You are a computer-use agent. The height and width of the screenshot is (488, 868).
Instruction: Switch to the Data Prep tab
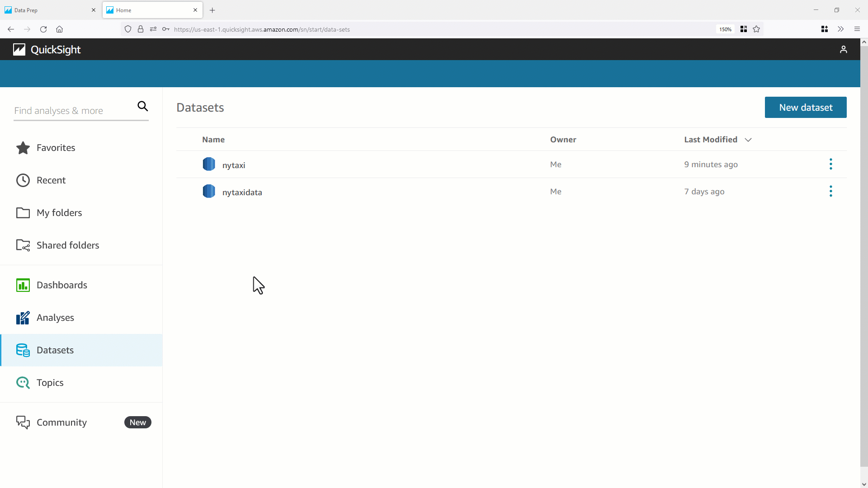pyautogui.click(x=45, y=9)
